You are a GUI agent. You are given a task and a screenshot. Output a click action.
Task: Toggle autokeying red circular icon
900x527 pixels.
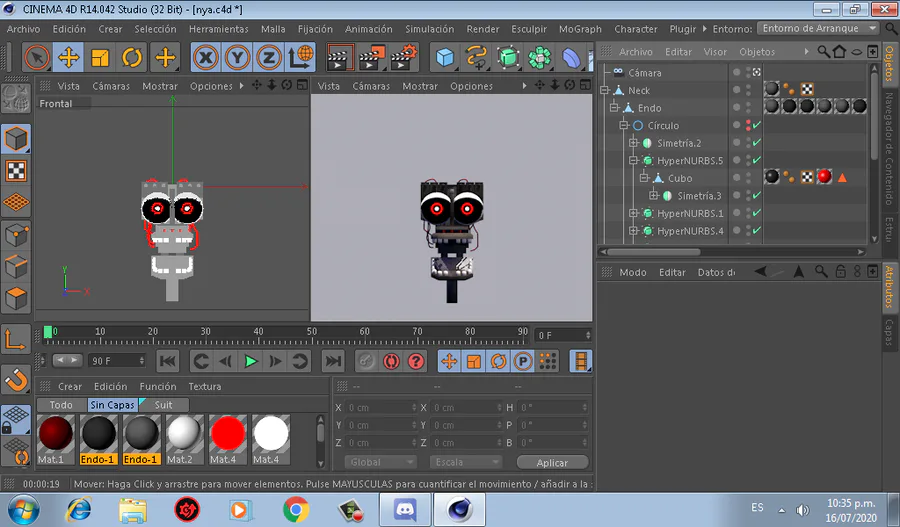[391, 361]
